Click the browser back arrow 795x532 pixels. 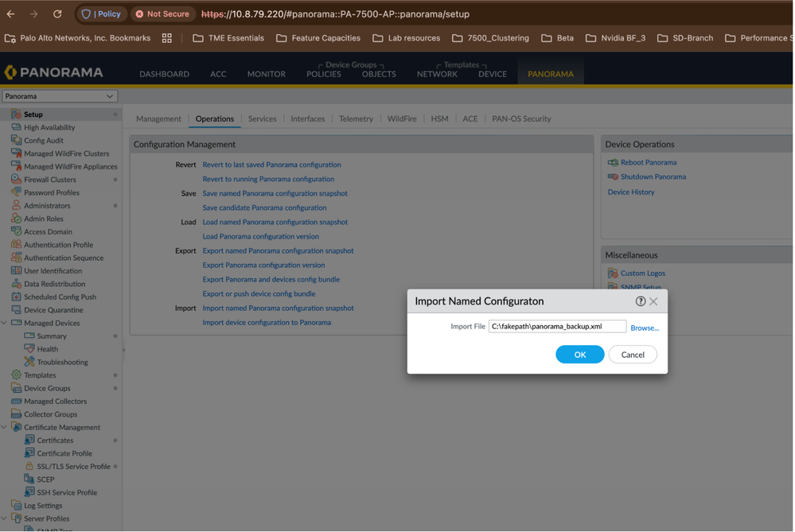pos(10,14)
